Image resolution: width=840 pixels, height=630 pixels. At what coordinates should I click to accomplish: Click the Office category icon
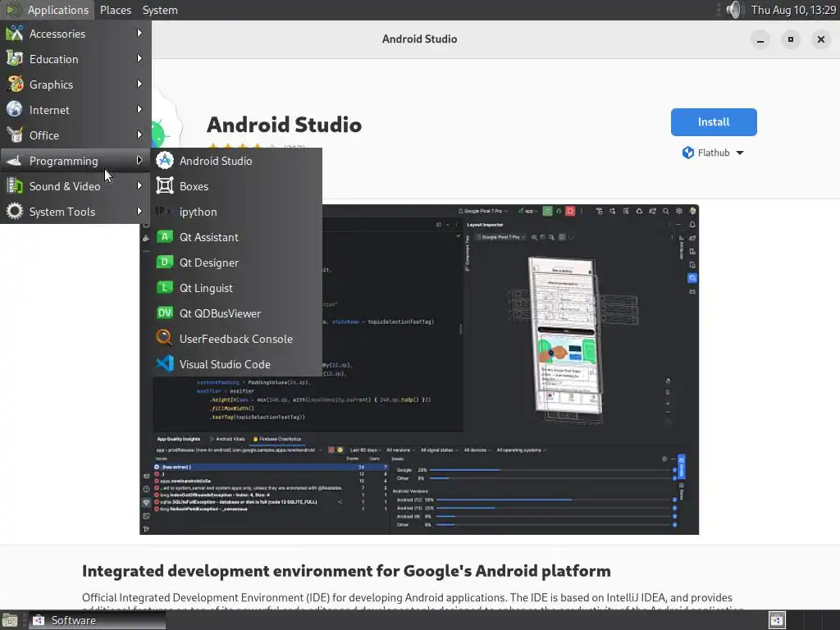[15, 135]
